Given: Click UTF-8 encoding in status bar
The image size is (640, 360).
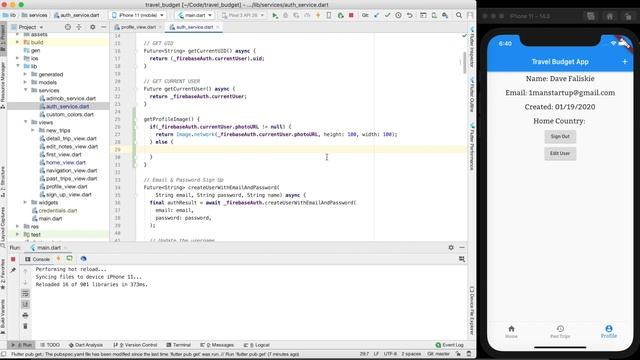Looking at the screenshot, I should [x=390, y=354].
